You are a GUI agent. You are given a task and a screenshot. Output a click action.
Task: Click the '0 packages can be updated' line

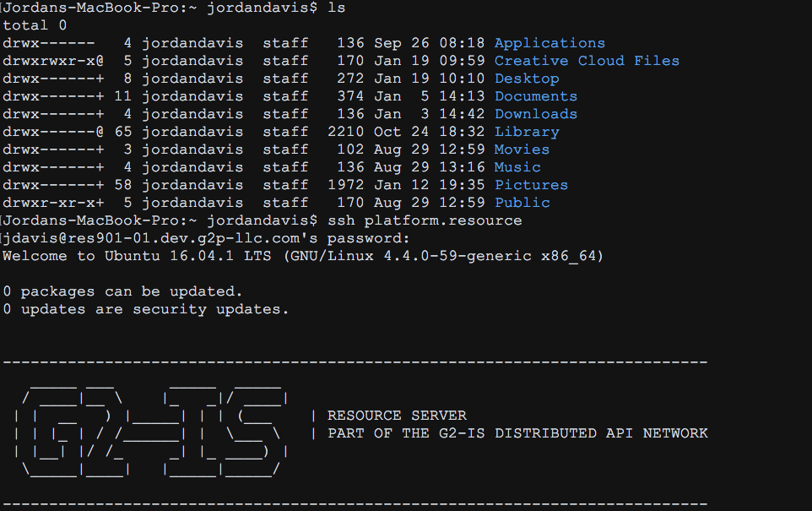122,291
